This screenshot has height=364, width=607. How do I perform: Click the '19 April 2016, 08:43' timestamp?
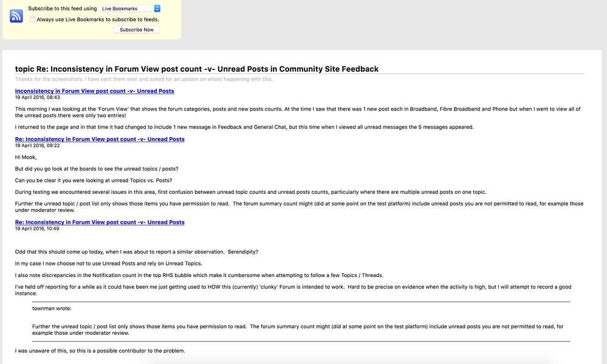pyautogui.click(x=38, y=97)
